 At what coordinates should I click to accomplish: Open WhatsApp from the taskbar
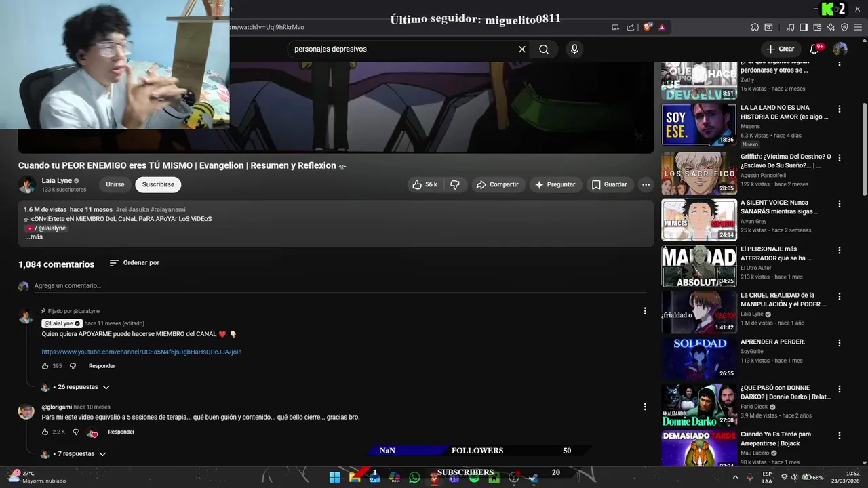(414, 477)
